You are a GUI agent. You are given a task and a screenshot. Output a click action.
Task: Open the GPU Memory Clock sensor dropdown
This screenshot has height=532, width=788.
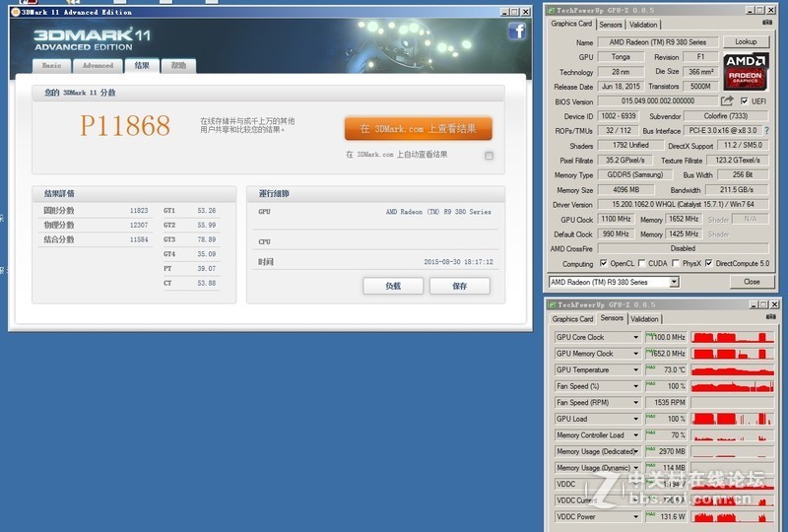pos(635,354)
